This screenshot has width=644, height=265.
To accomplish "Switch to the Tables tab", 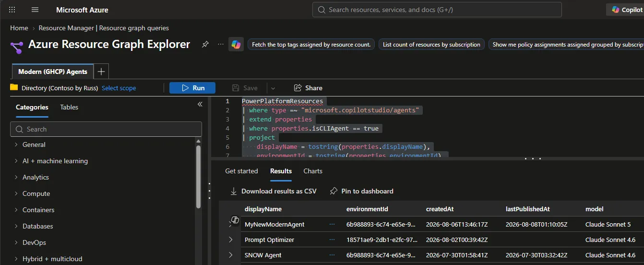I will (69, 107).
